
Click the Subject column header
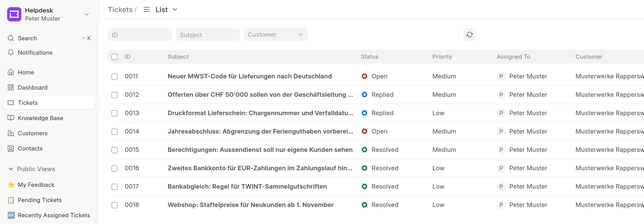click(178, 57)
